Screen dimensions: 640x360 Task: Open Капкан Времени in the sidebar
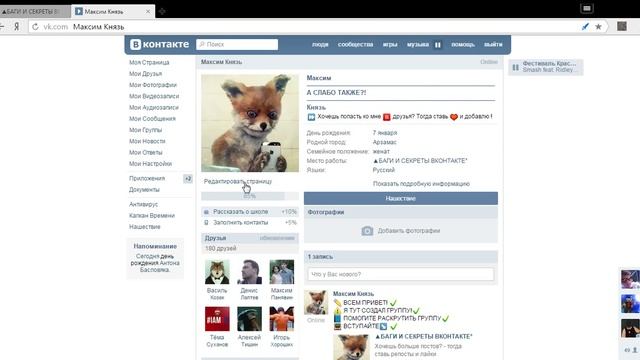pos(152,216)
